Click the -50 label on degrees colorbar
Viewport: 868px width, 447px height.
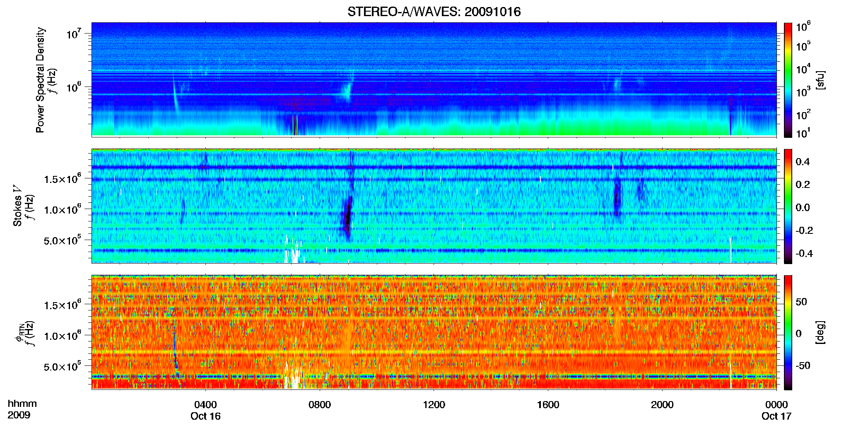[x=803, y=365]
